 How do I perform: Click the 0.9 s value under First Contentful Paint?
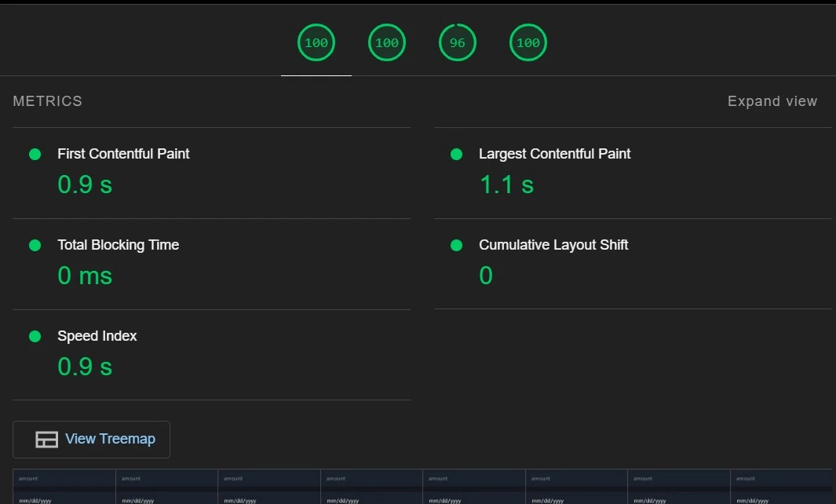click(x=85, y=184)
